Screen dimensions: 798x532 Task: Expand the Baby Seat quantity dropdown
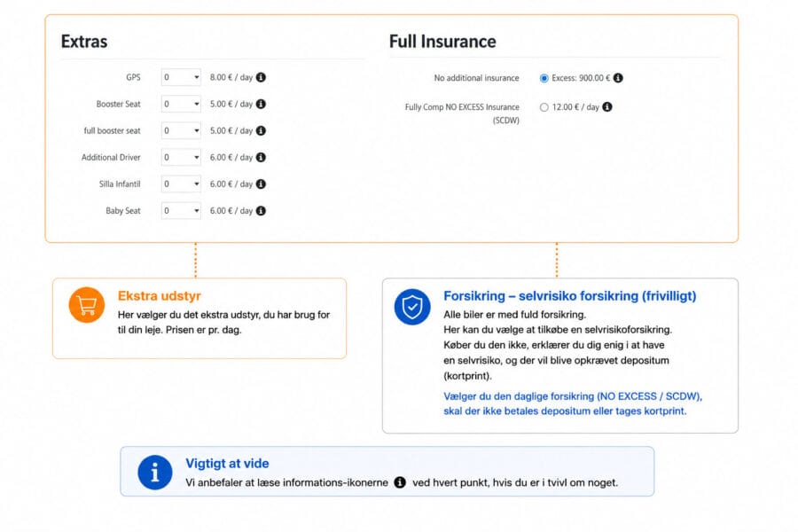[x=181, y=211]
